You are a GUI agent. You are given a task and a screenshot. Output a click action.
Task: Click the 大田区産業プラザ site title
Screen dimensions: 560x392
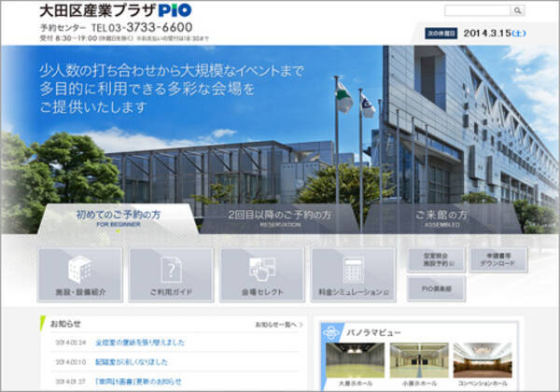[97, 10]
